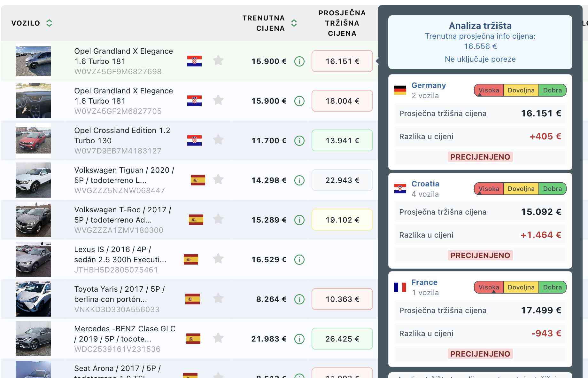Favorite the first Opel Grandland X listing
The width and height of the screenshot is (588, 378).
(x=218, y=60)
